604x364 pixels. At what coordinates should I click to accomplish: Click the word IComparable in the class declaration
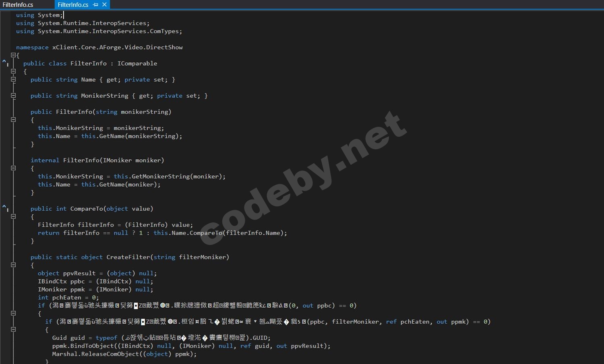tap(137, 63)
